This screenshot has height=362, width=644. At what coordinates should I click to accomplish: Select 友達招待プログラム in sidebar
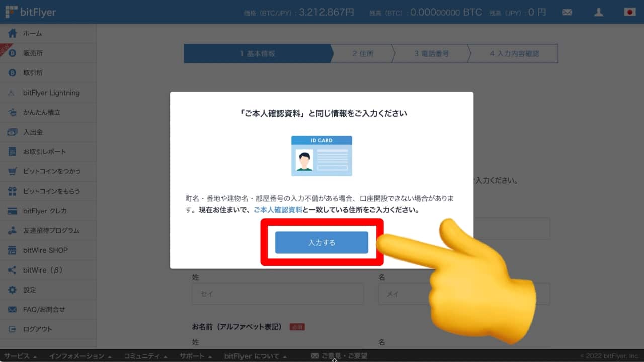51,230
